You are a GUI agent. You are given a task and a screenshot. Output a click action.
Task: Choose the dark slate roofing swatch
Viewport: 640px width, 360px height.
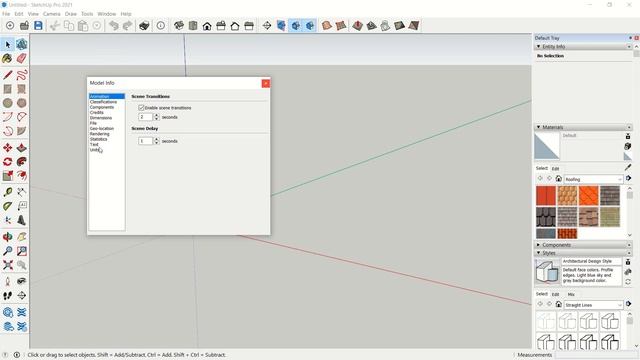coord(546,217)
